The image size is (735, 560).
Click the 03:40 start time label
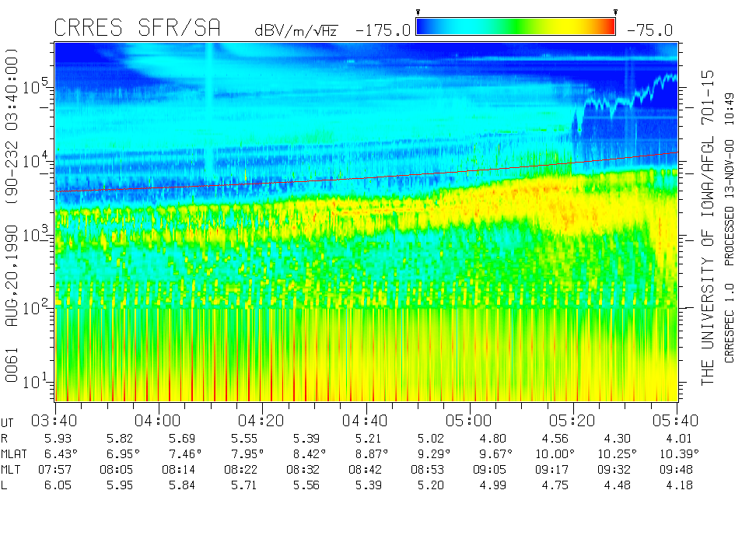coord(54,421)
